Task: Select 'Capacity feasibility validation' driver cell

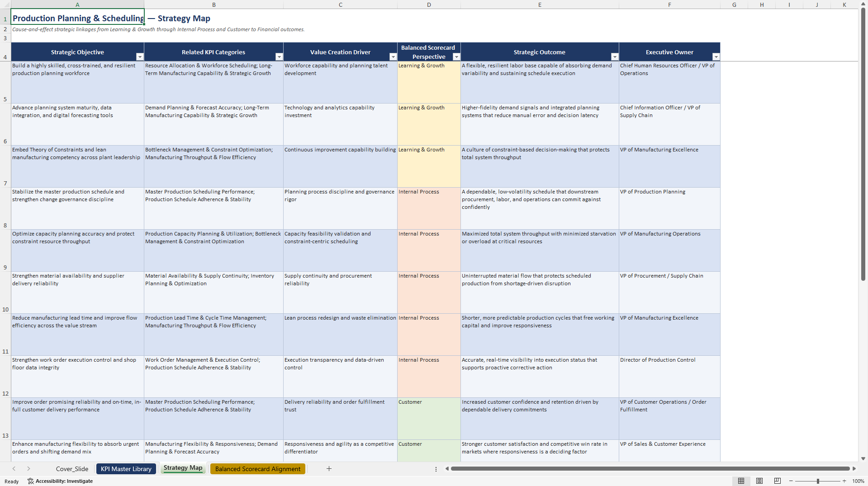Action: (x=341, y=250)
